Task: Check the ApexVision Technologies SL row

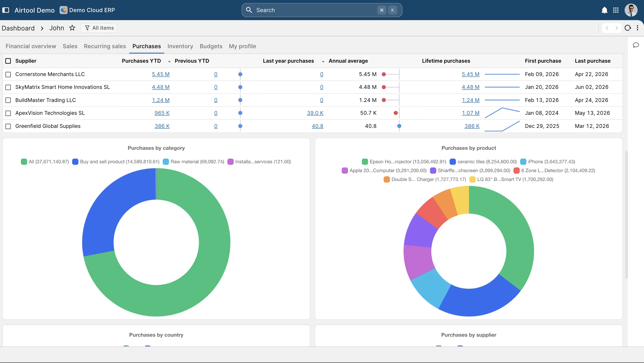Action: tap(8, 113)
